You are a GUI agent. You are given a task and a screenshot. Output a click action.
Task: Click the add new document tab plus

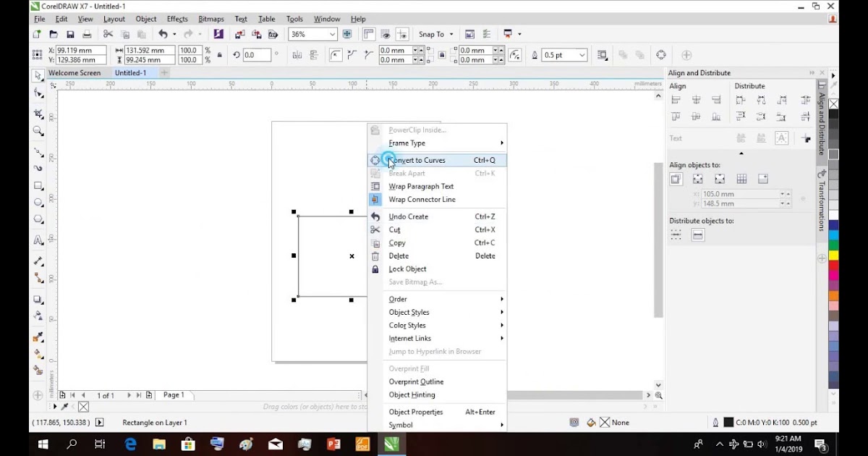(x=164, y=73)
